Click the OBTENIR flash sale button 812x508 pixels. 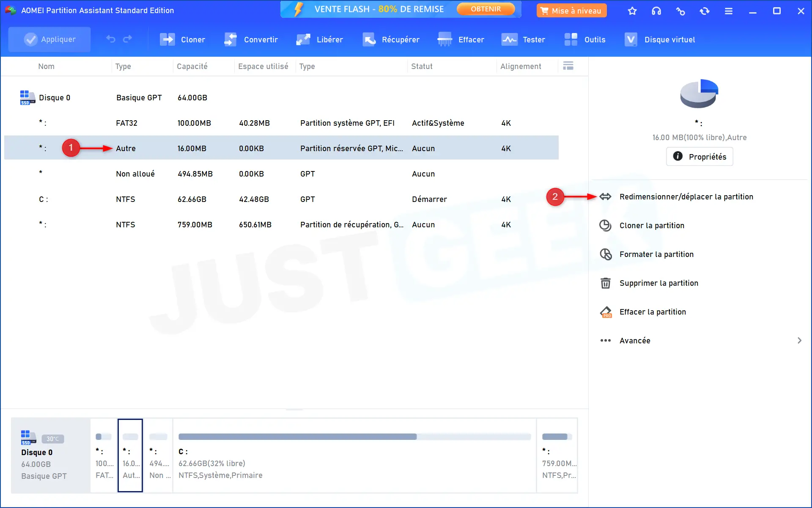[486, 9]
